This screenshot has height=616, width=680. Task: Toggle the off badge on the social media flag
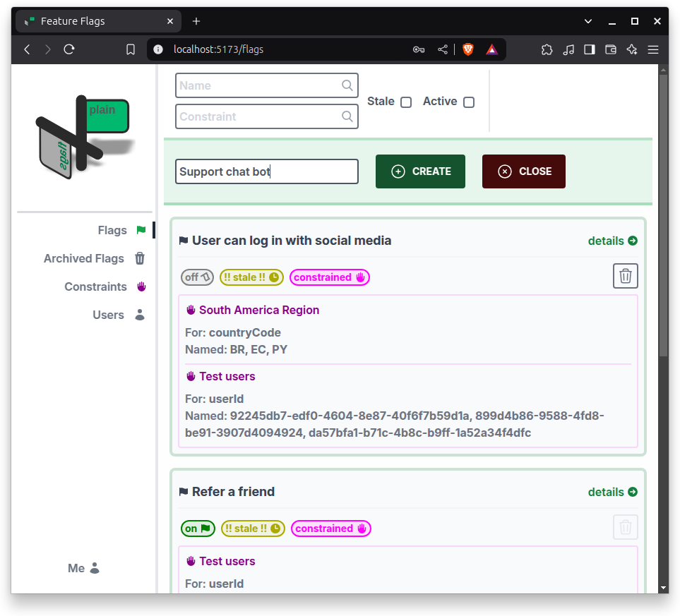coord(197,277)
